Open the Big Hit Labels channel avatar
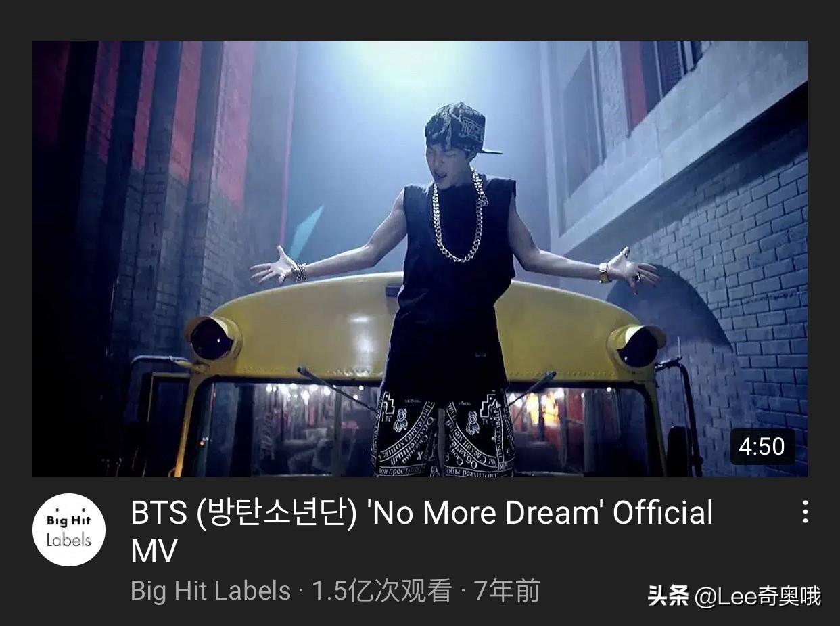This screenshot has width=840, height=626. [69, 530]
